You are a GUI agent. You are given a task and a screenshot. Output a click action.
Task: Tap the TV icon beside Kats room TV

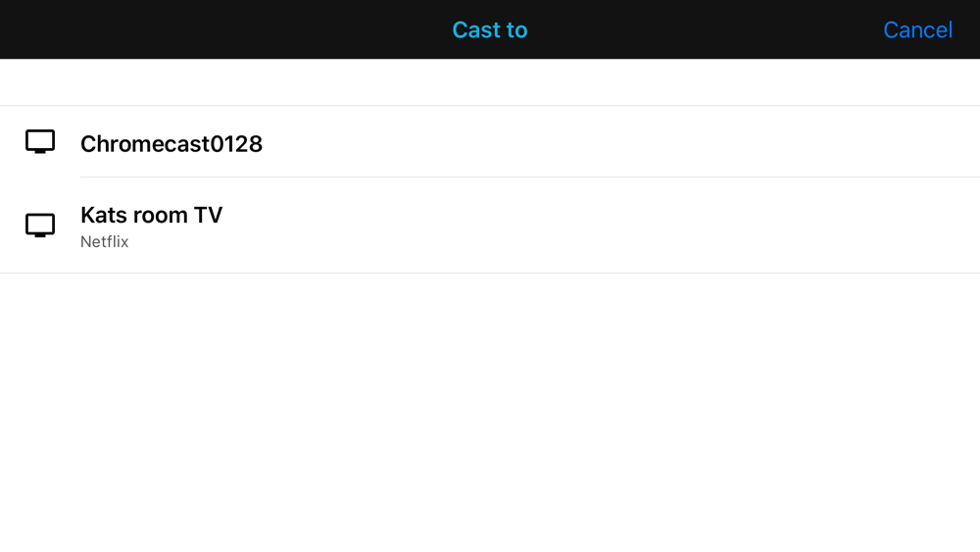(40, 226)
